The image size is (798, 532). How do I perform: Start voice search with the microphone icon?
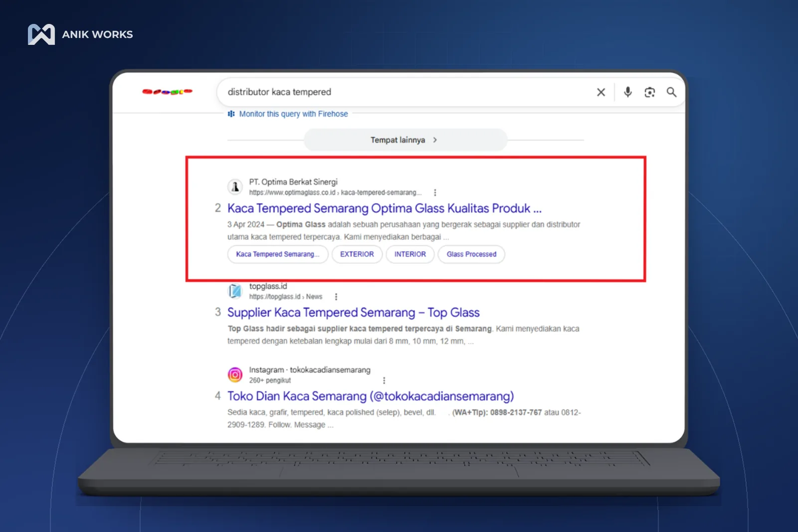point(628,92)
